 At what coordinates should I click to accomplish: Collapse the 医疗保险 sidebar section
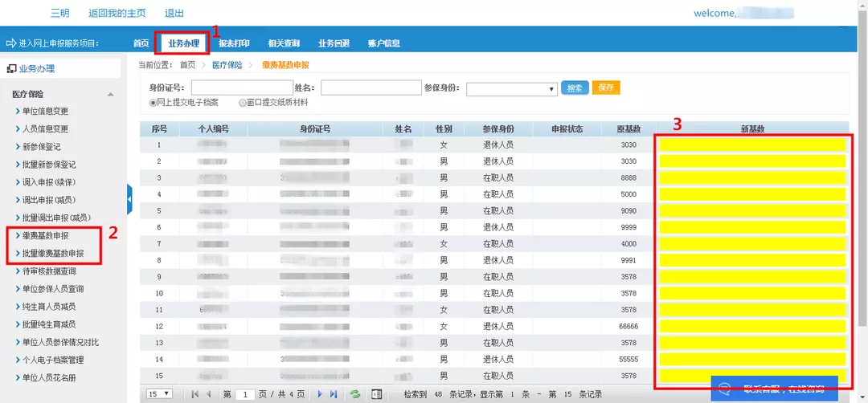coord(111,95)
